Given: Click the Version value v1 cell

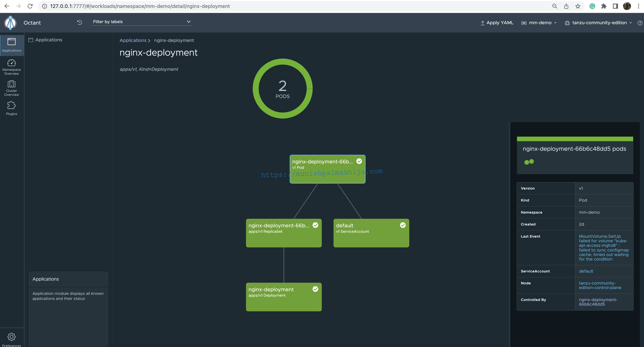Looking at the screenshot, I should click(x=604, y=188).
